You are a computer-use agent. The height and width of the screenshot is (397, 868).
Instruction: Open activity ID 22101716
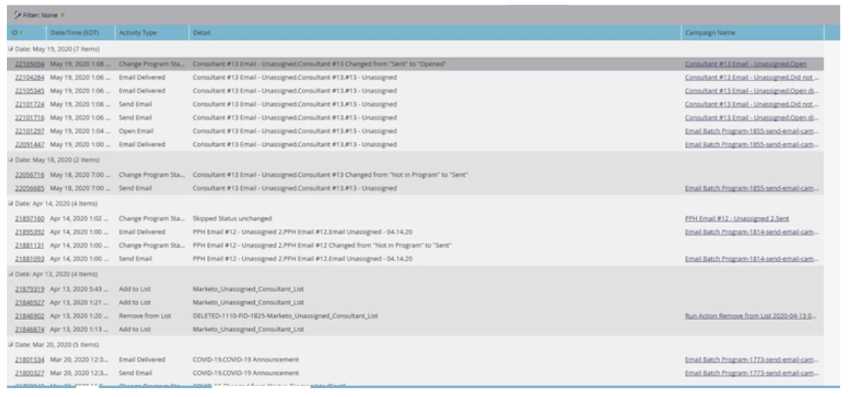coord(30,117)
